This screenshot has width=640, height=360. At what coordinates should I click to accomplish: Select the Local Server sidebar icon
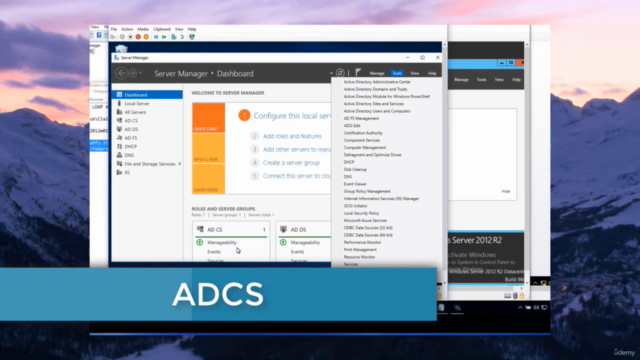(119, 103)
